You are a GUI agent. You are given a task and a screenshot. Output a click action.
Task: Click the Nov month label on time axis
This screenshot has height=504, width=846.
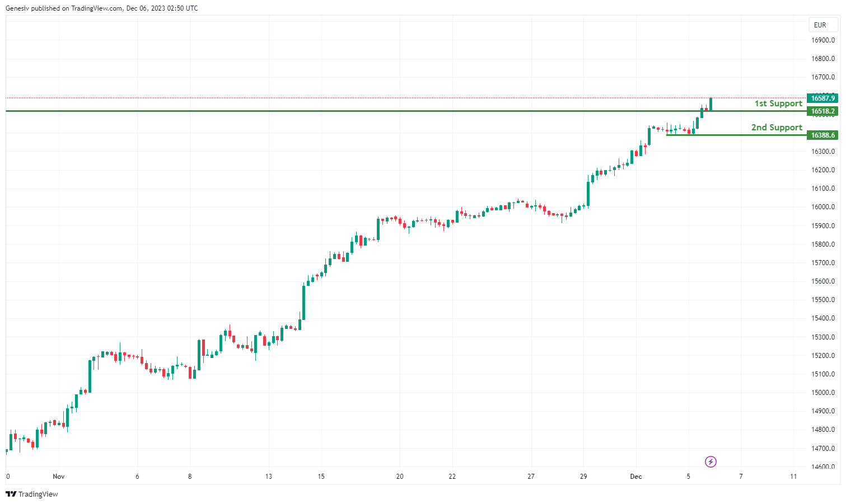[x=59, y=477]
